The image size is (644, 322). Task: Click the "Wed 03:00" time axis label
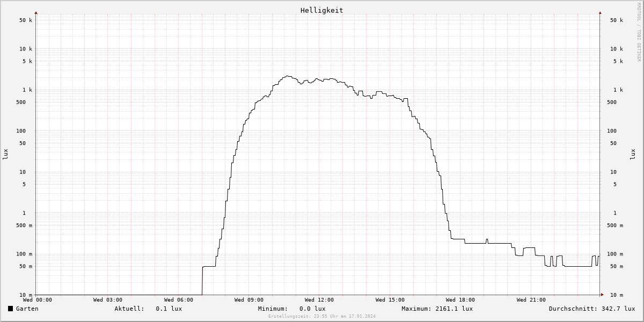click(108, 300)
